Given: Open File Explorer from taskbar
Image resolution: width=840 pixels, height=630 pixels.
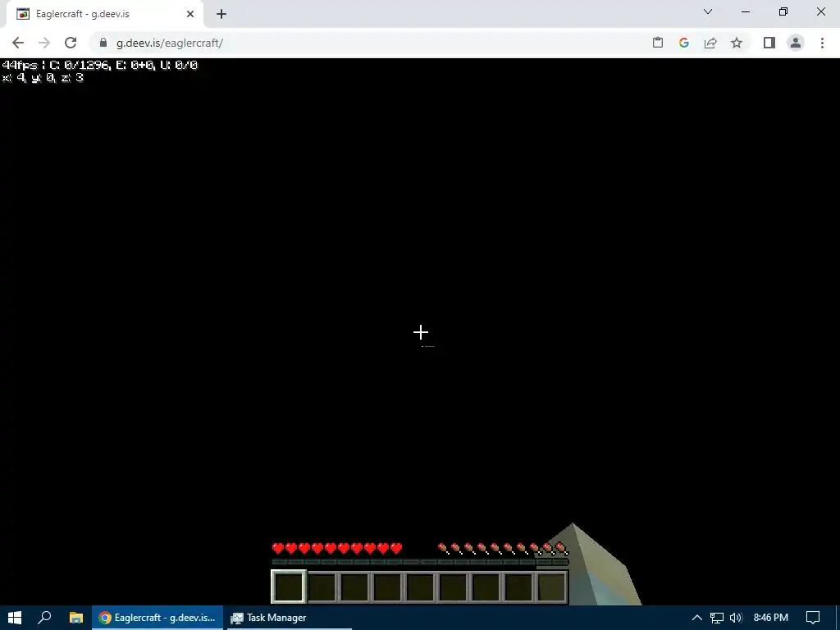Looking at the screenshot, I should click(x=76, y=618).
